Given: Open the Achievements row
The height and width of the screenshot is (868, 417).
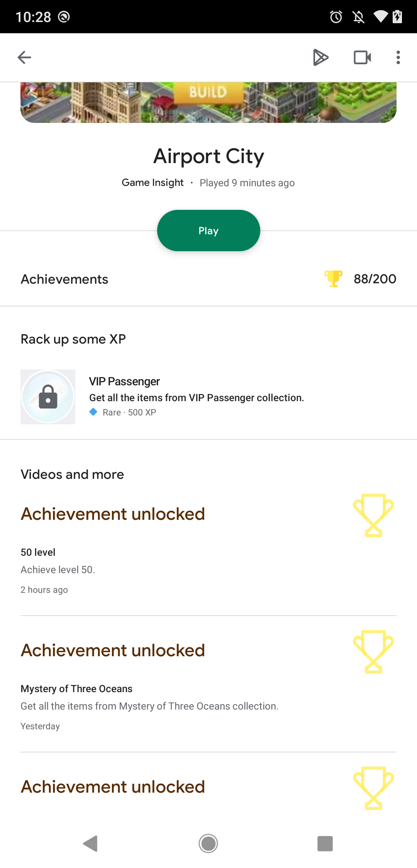Looking at the screenshot, I should coord(64,279).
